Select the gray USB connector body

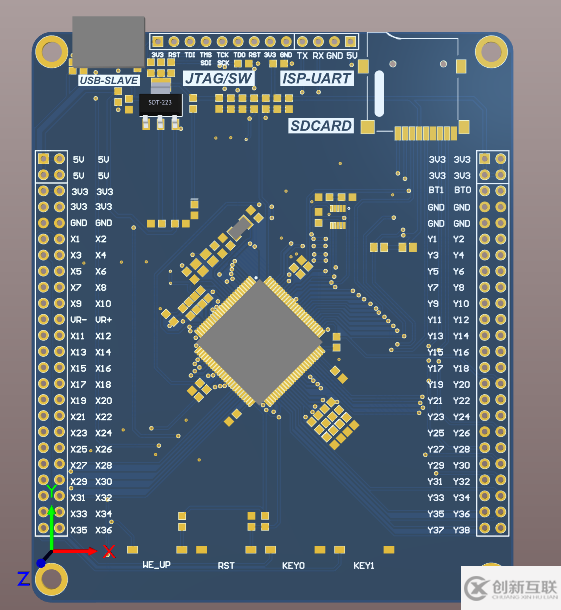coord(109,42)
